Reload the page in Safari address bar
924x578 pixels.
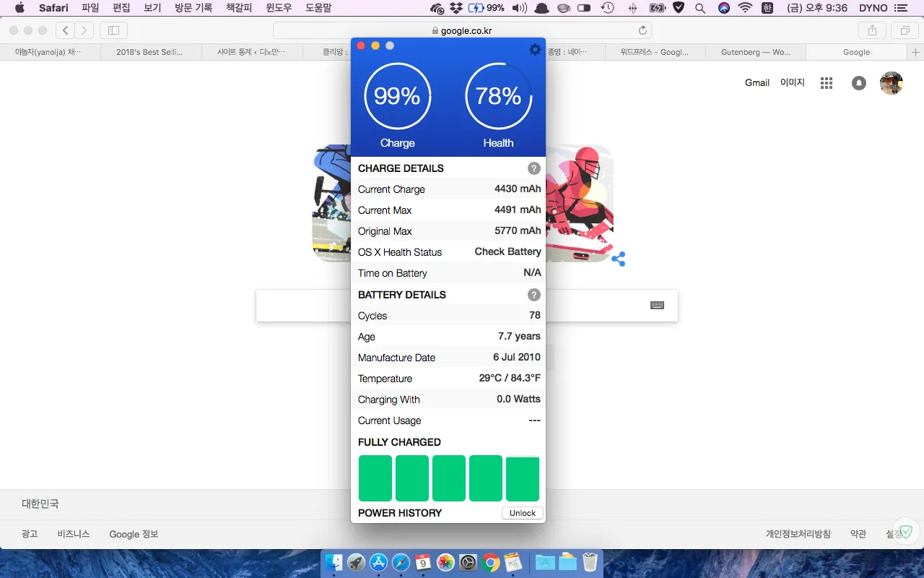(642, 30)
